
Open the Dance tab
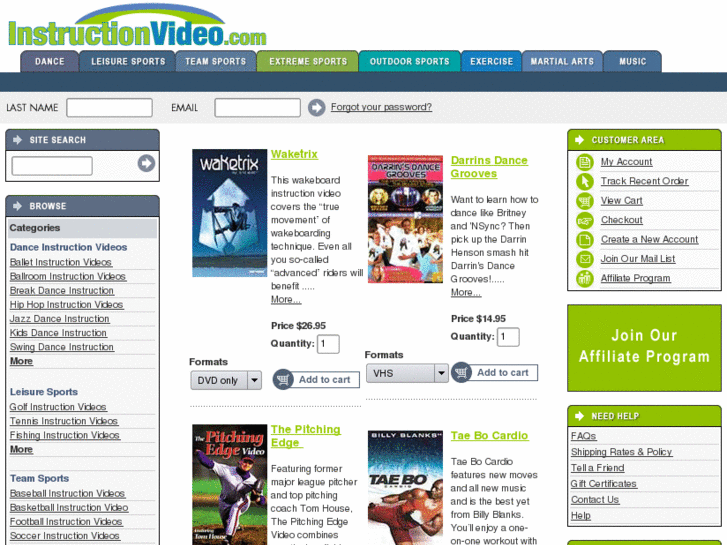[x=50, y=61]
